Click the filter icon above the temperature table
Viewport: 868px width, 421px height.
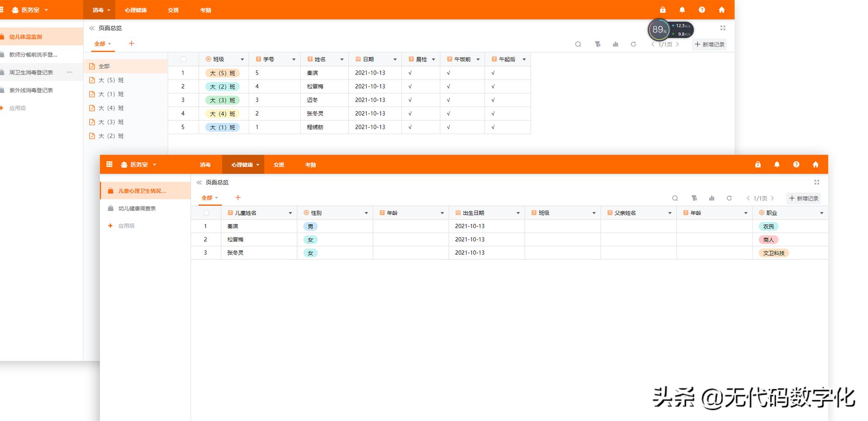pyautogui.click(x=598, y=44)
